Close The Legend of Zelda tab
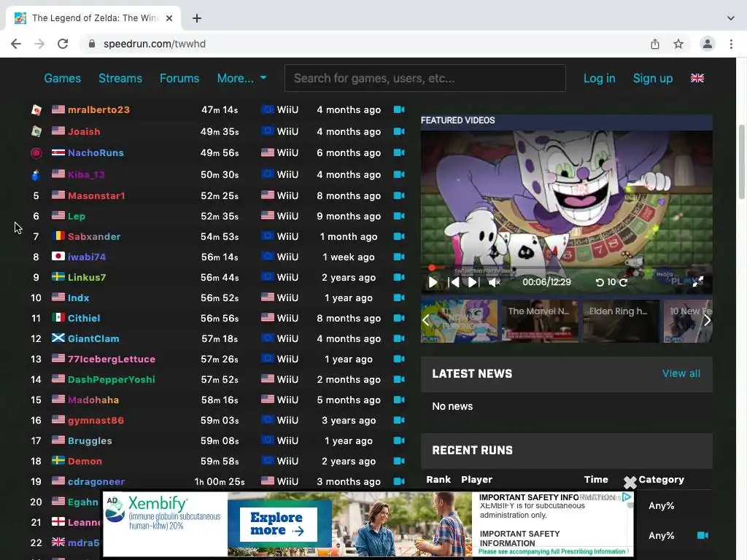The height and width of the screenshot is (560, 747). tap(169, 18)
